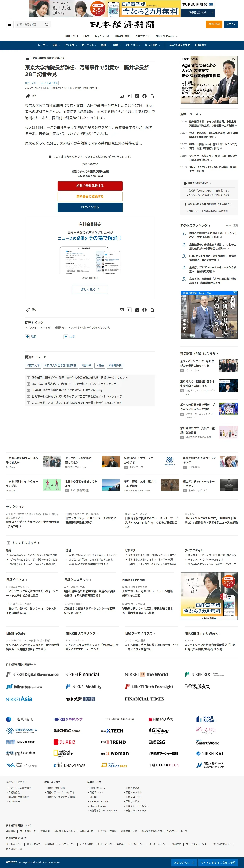
Task: Click the #東京大学 keyword tag
Action: pos(33,365)
